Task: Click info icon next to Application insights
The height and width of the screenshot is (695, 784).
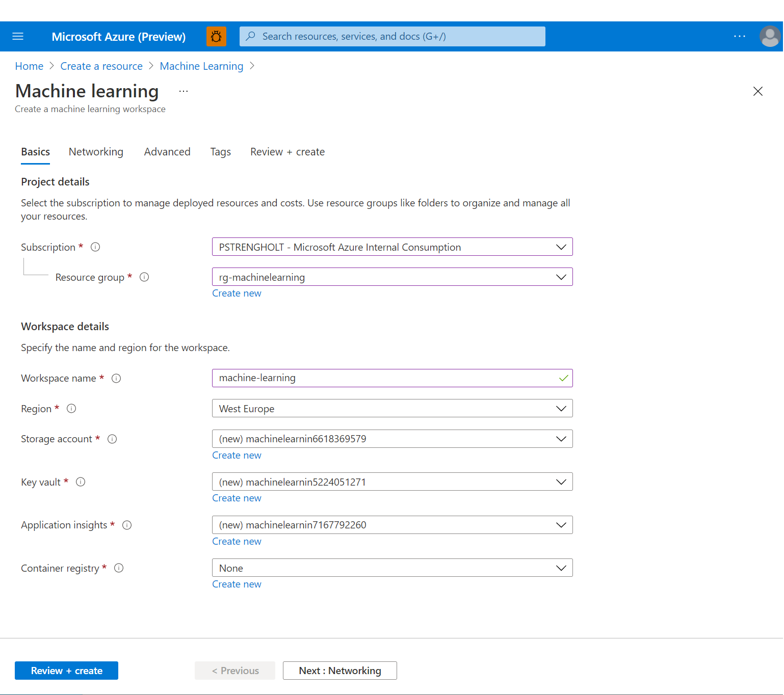Action: click(x=127, y=525)
